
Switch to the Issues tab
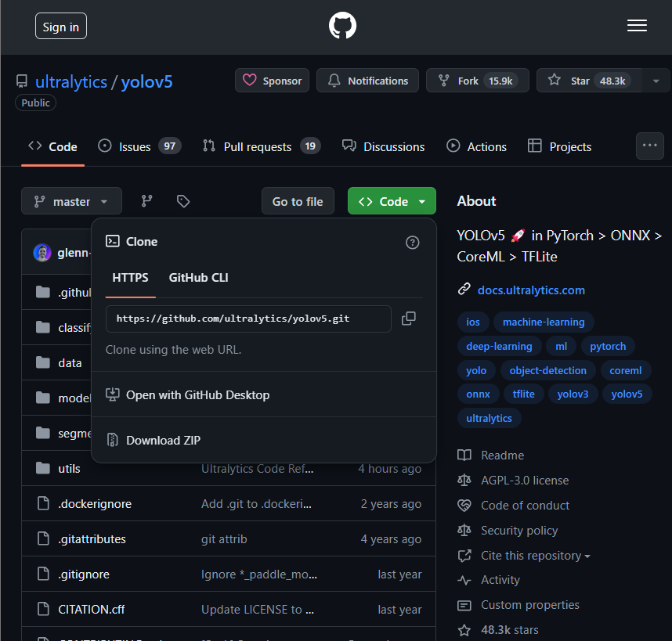(139, 146)
